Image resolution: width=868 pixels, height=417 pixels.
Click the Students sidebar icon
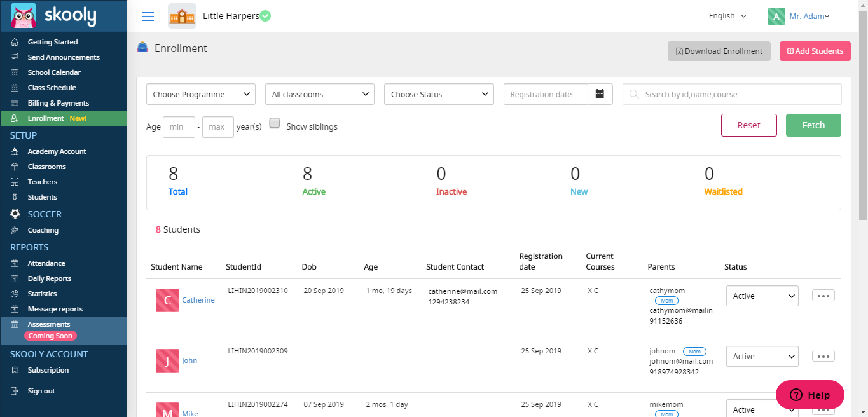[x=15, y=197]
